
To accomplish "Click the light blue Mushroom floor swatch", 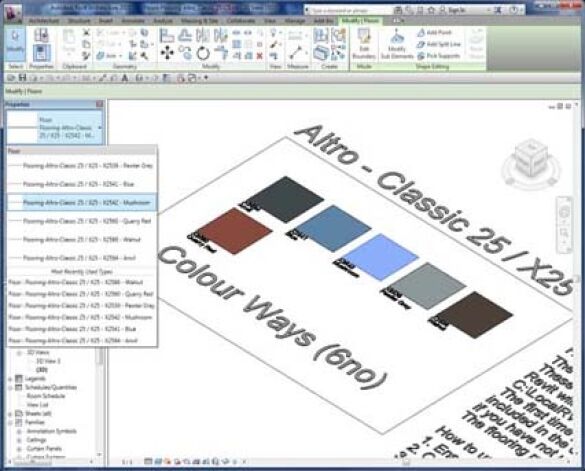I will (x=381, y=257).
